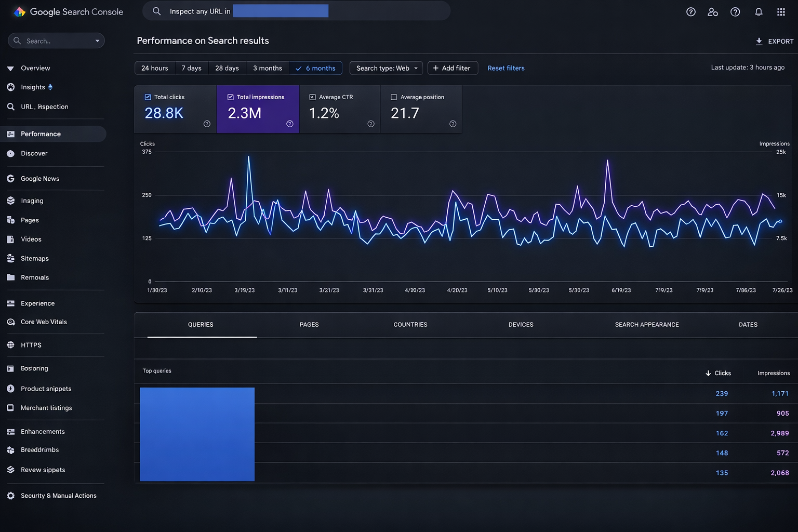Switch to the Countries tab
Screen dimensions: 798x532
click(x=410, y=325)
